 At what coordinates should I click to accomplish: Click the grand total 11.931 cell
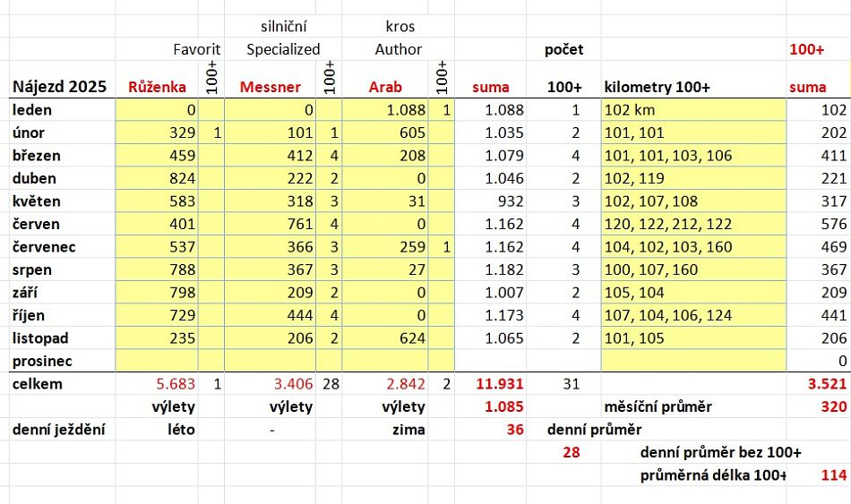(x=491, y=384)
